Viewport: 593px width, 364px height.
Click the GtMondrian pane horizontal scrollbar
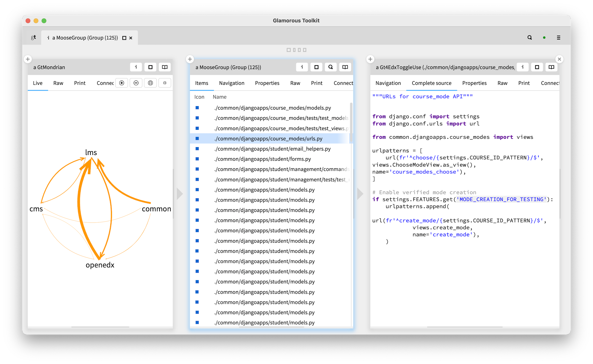coord(100,327)
